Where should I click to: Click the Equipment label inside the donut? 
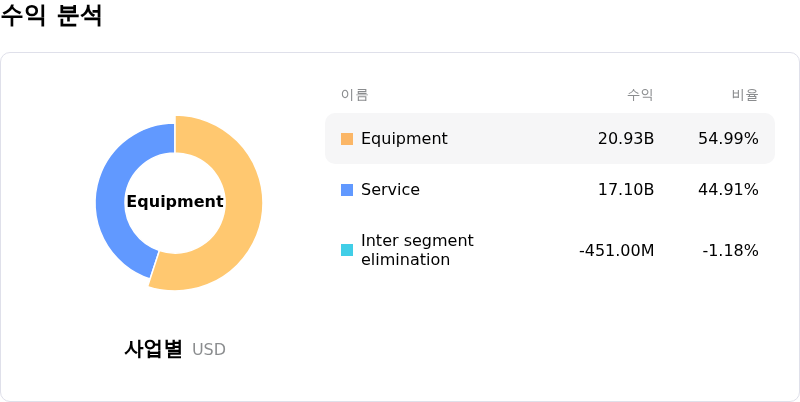click(x=175, y=202)
